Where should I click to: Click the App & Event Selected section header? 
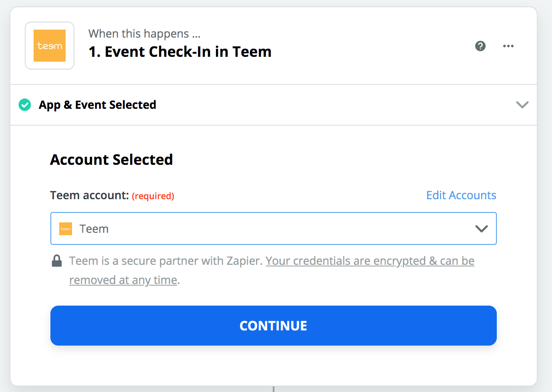coord(274,105)
